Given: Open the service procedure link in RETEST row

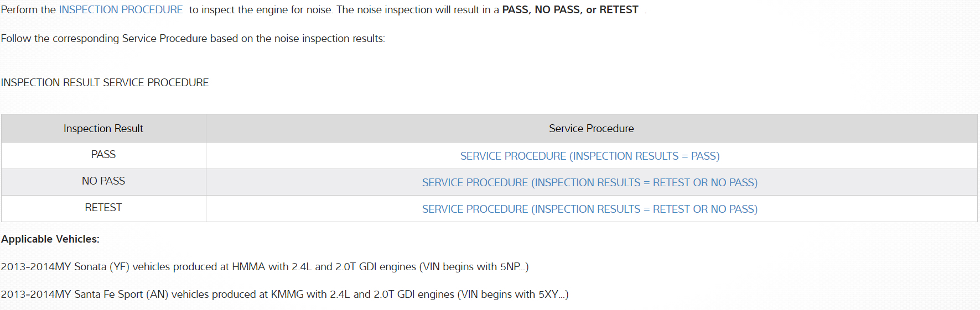Looking at the screenshot, I should coord(589,209).
